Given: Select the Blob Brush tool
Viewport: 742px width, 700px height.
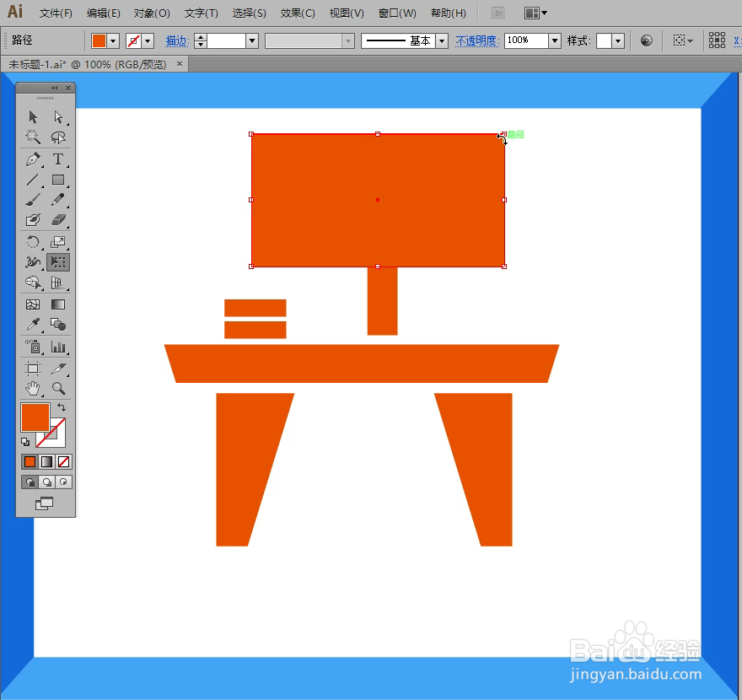Looking at the screenshot, I should 33,219.
